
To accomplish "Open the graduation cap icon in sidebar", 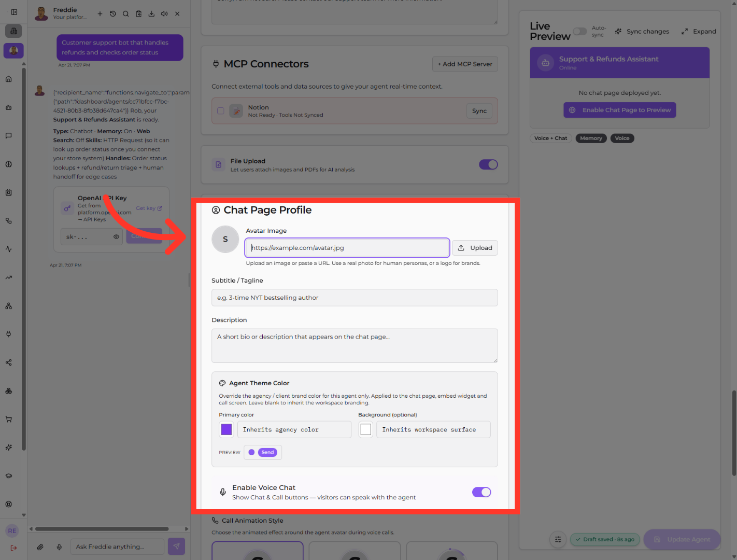I will (9, 476).
